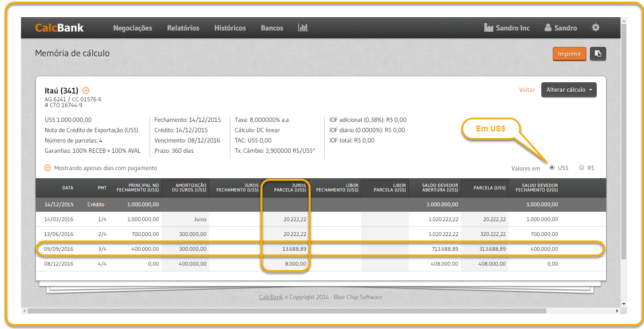Viewport: 644px width, 329px height.
Task: Open the settings gear icon
Action: click(x=595, y=28)
